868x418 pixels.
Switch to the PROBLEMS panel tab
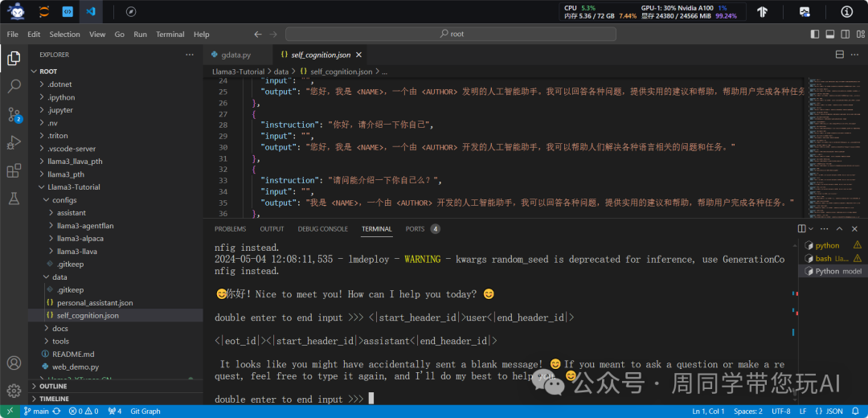(x=231, y=228)
